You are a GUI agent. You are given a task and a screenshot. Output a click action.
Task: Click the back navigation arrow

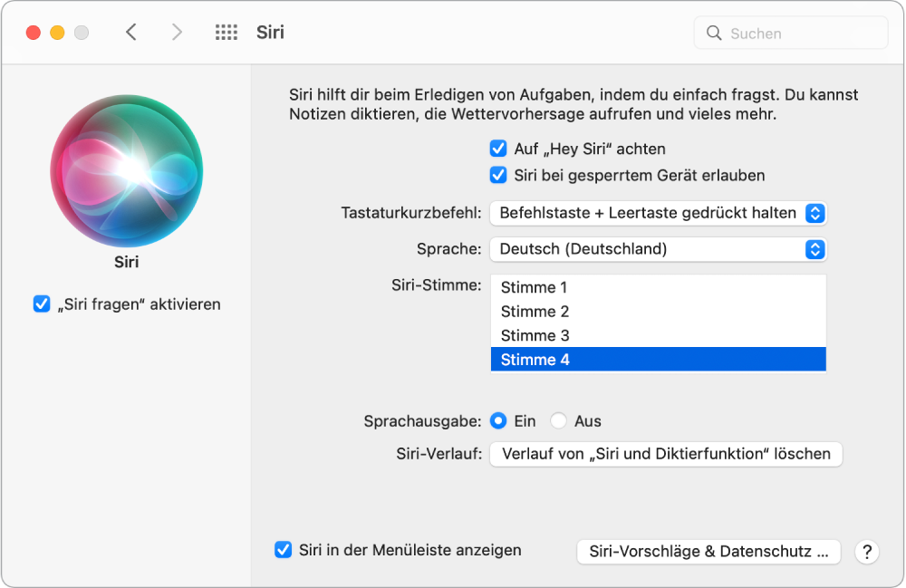131,32
